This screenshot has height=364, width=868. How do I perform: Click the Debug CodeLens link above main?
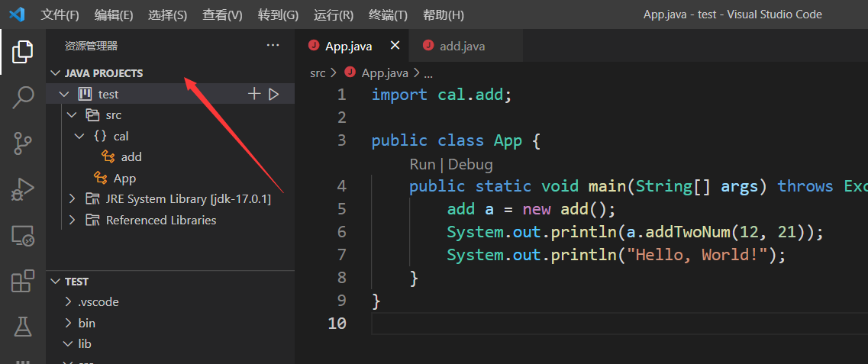point(470,164)
